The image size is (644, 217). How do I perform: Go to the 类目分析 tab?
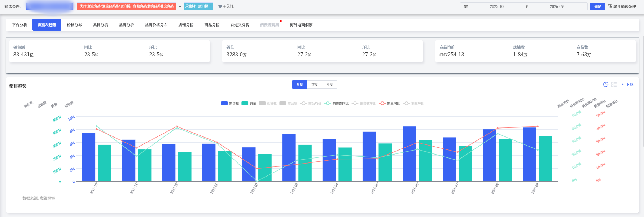[x=100, y=25]
